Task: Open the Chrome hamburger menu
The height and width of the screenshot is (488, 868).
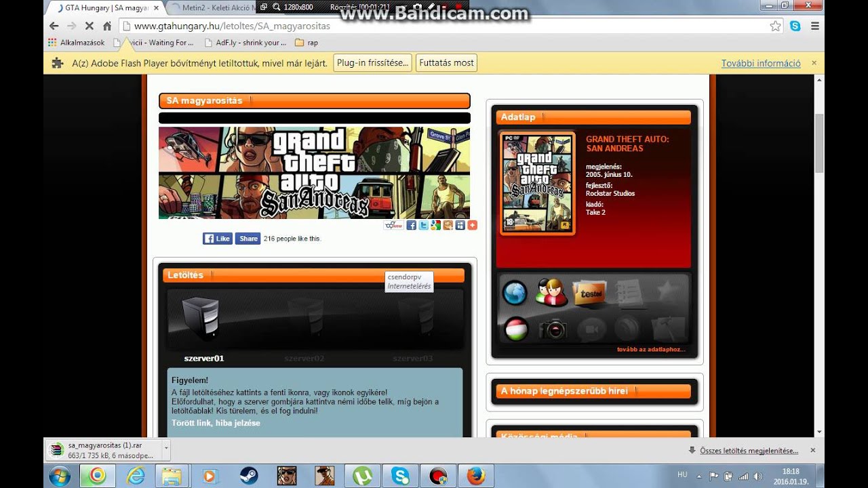Action: 815,26
